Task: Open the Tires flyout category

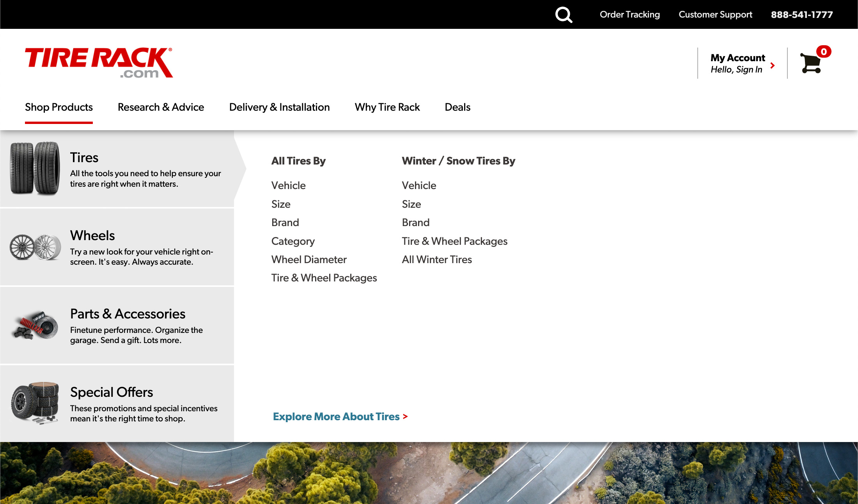Action: pyautogui.click(x=84, y=157)
